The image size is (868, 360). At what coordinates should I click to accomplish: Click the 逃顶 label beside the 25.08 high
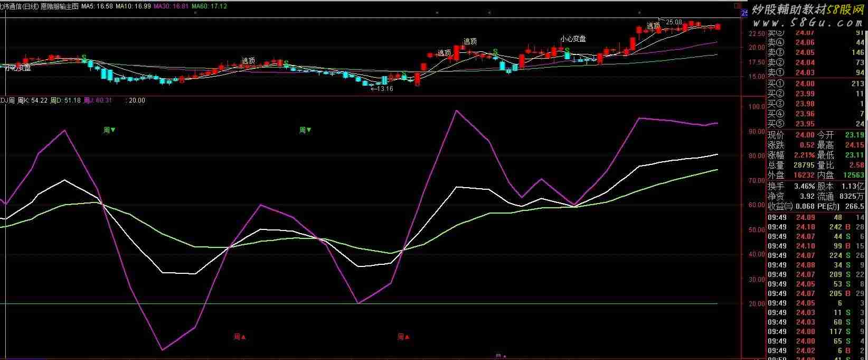654,25
